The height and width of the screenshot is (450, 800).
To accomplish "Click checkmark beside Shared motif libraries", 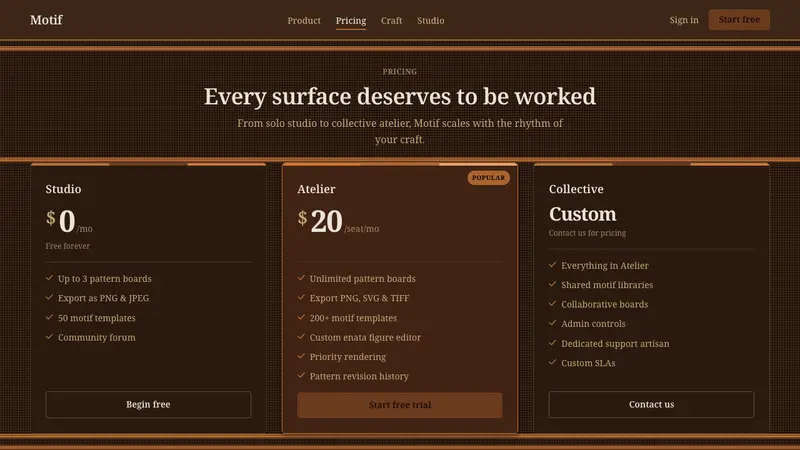I will [x=553, y=284].
